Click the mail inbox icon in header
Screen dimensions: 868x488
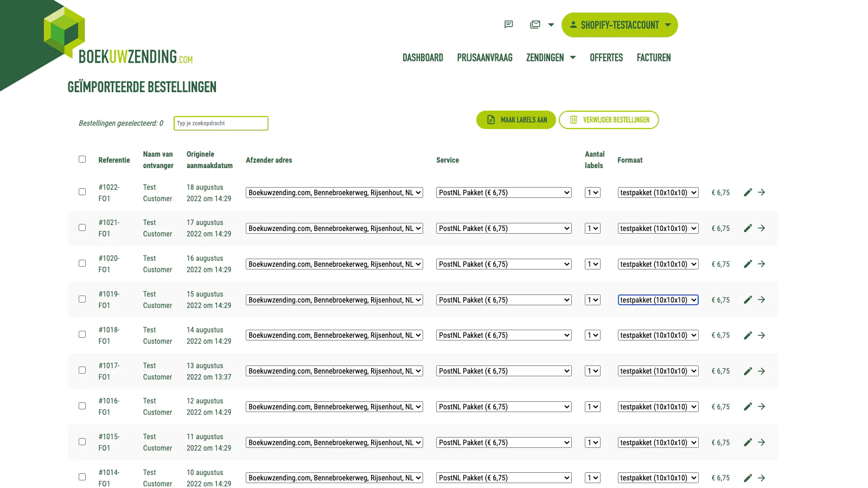pyautogui.click(x=535, y=24)
